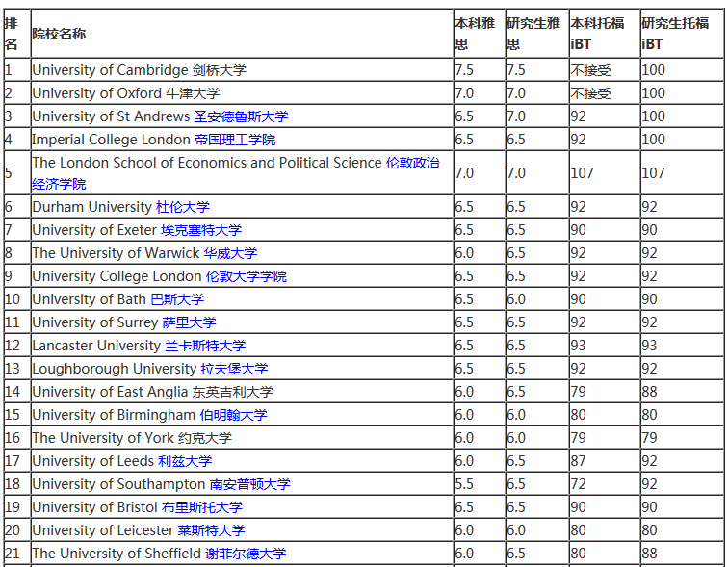Image resolution: width=728 pixels, height=567 pixels.
Task: Click the 兰卡斯特大学 link
Action: (205, 346)
